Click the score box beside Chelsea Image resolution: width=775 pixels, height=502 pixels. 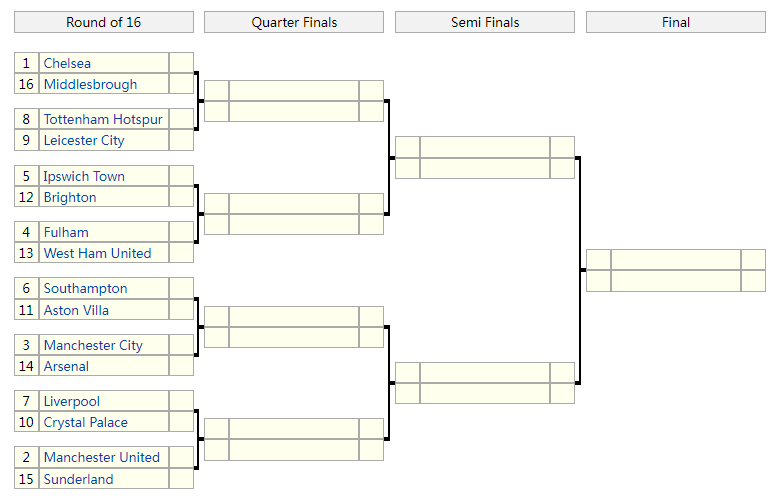pos(181,63)
